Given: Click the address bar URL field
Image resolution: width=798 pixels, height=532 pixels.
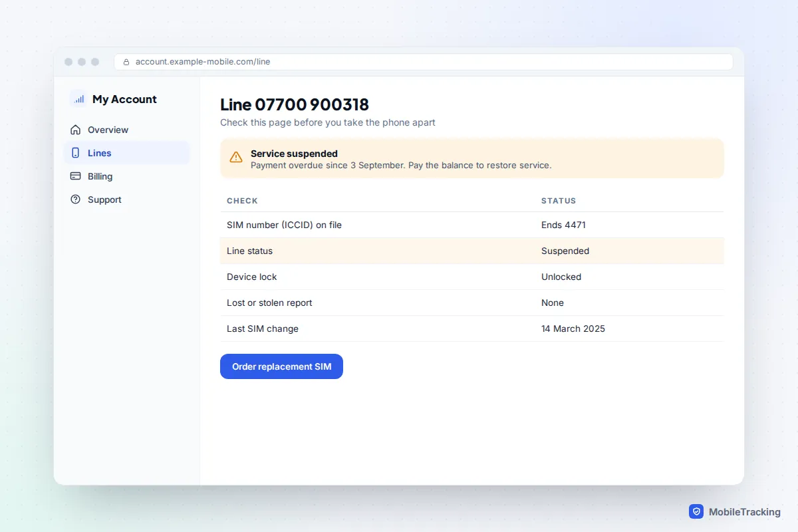Looking at the screenshot, I should (424, 62).
